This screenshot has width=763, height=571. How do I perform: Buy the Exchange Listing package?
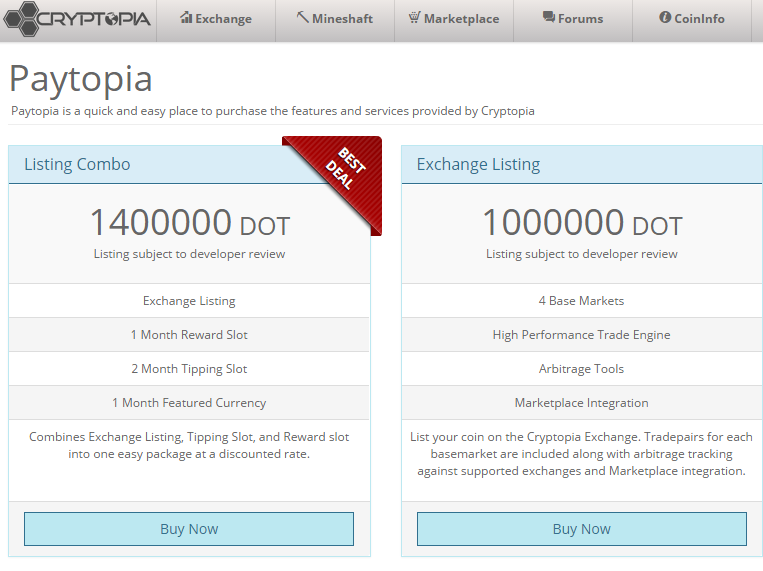tap(581, 529)
